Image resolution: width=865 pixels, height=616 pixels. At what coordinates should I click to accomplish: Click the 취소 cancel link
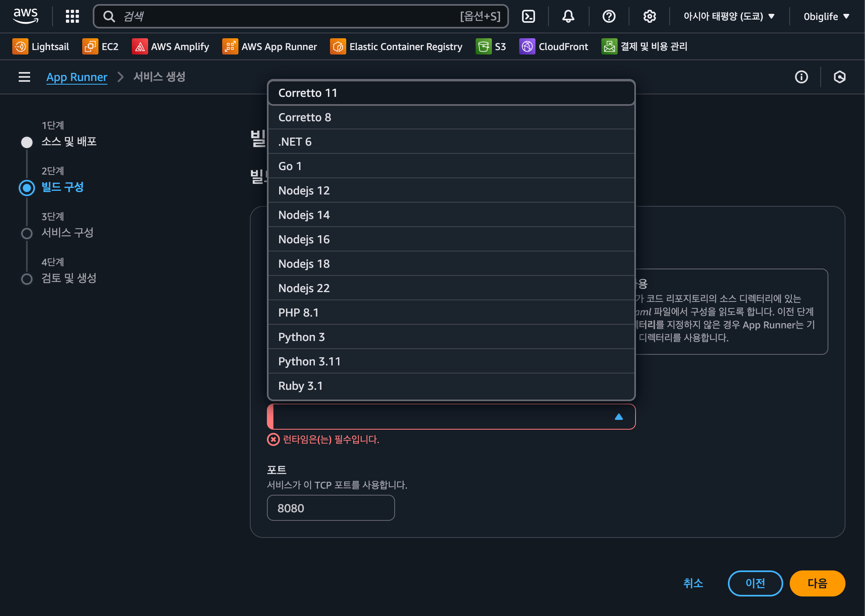[693, 583]
